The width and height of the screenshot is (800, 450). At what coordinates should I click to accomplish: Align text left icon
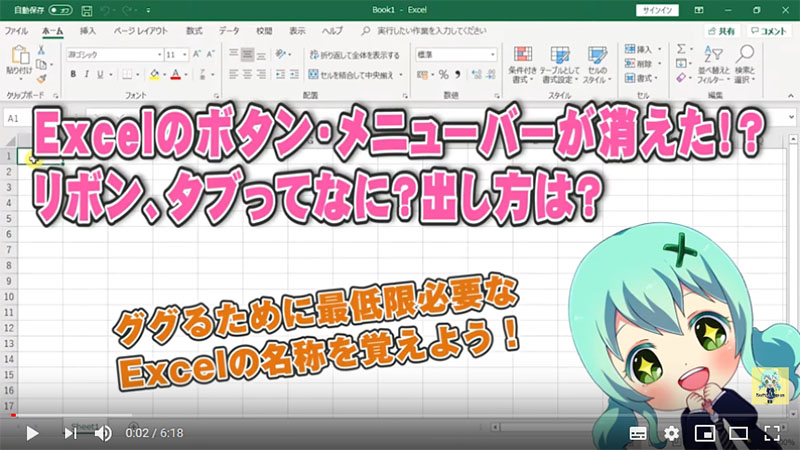(x=234, y=74)
